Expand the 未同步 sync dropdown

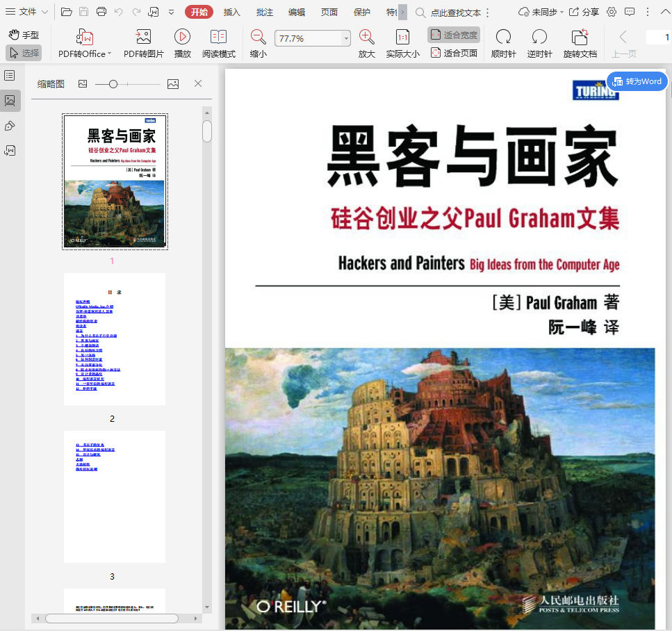[x=562, y=12]
